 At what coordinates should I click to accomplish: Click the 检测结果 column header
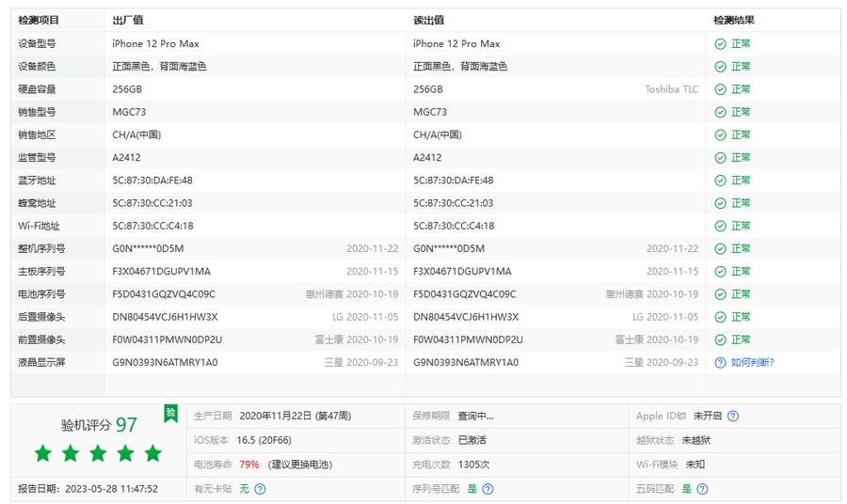(x=733, y=20)
